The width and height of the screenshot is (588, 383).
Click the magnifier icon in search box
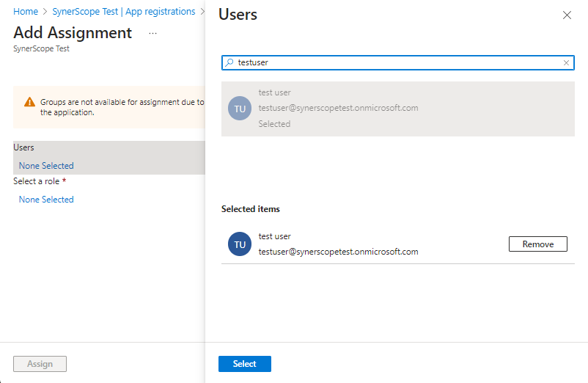click(x=229, y=63)
